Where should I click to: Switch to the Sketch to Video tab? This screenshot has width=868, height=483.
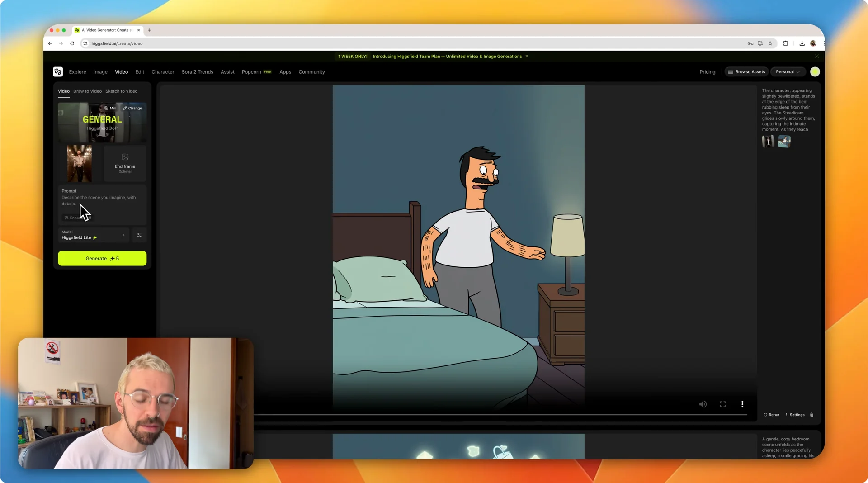121,91
